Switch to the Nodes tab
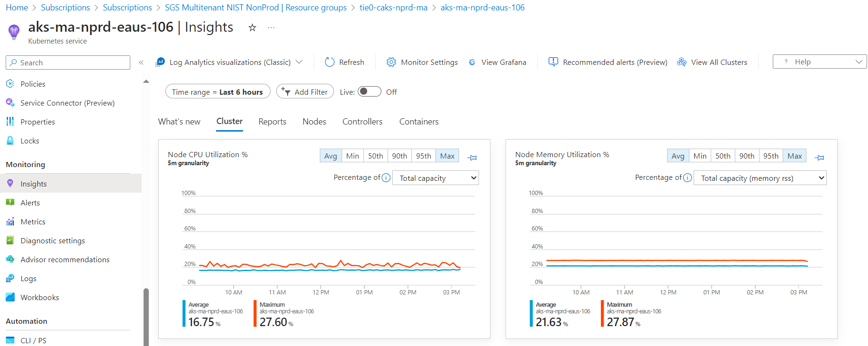Image resolution: width=868 pixels, height=346 pixels. (314, 122)
